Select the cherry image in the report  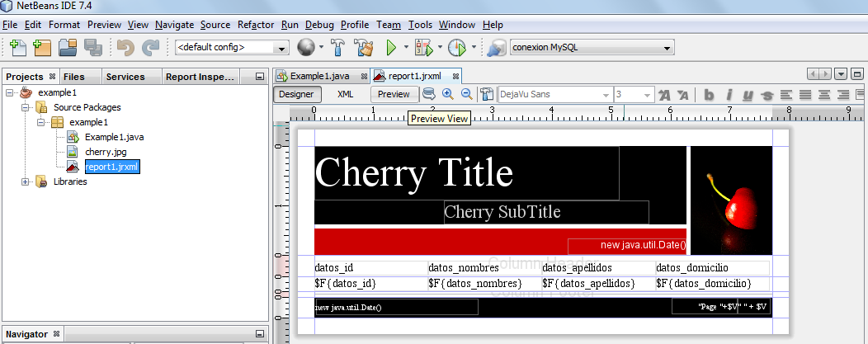[x=731, y=200]
